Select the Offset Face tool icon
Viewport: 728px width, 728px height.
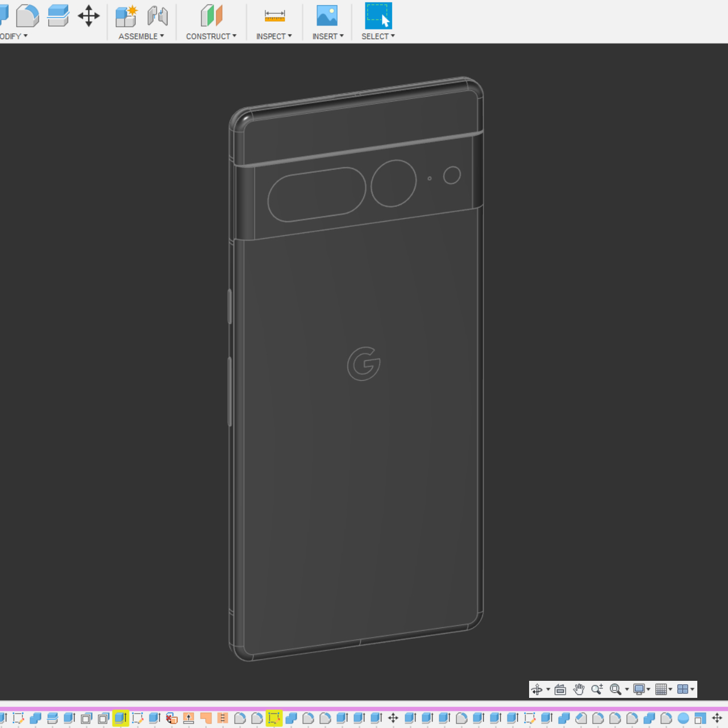(58, 16)
